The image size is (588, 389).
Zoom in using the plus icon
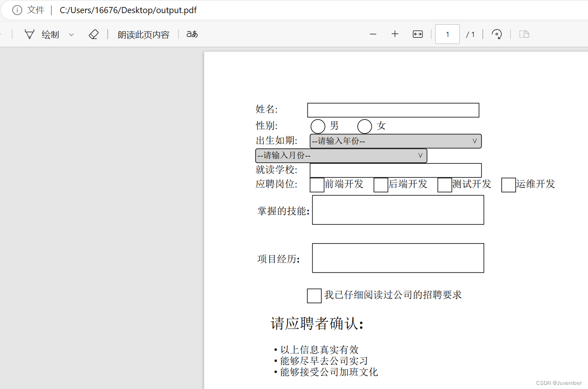pyautogui.click(x=394, y=34)
